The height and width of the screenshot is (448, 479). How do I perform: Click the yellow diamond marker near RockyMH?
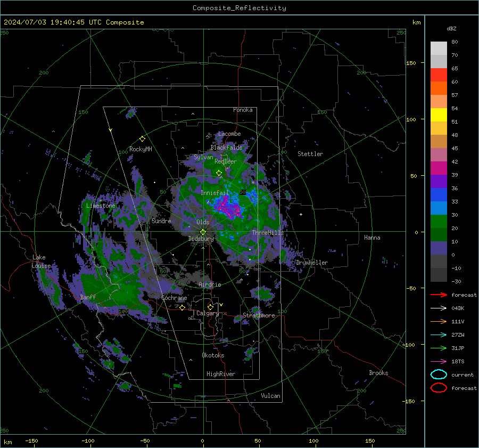(x=142, y=139)
